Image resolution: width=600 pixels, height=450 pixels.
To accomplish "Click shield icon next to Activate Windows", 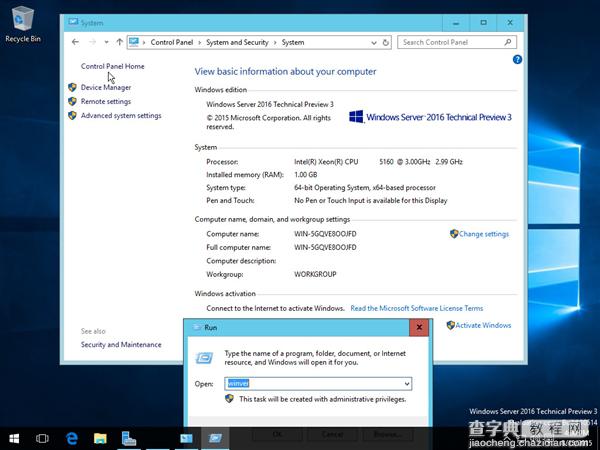I will point(450,325).
